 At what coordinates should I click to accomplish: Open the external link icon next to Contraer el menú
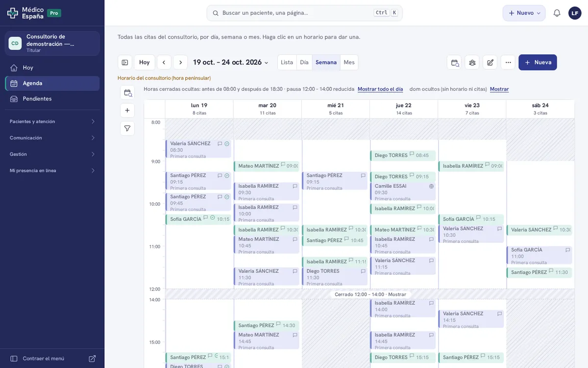(x=92, y=359)
